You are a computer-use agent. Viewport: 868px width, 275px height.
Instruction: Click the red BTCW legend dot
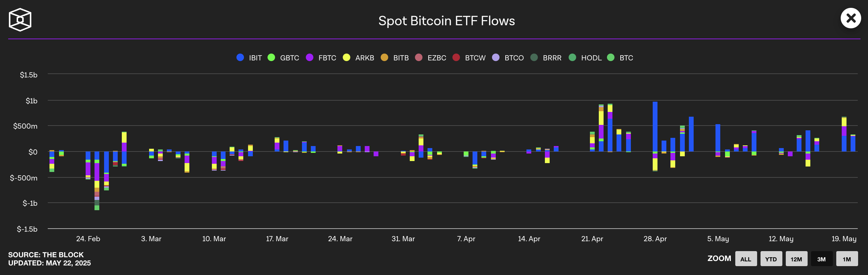click(x=456, y=58)
